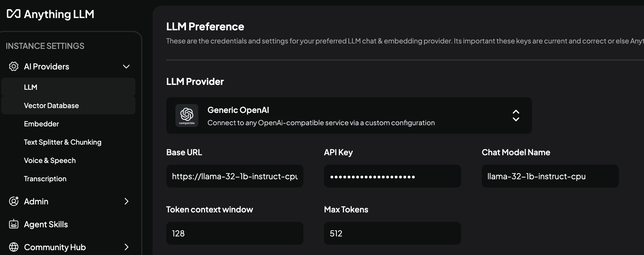644x255 pixels.
Task: Click the Agent Skills robot icon
Action: pos(14,224)
